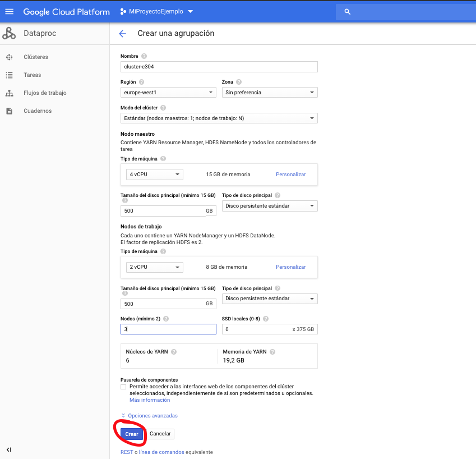Click the '8 GB de memoria' text
The height and width of the screenshot is (459, 476).
[x=227, y=267]
